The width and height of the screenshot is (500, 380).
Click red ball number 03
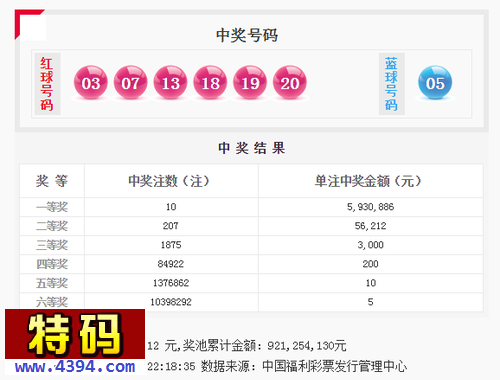[91, 82]
